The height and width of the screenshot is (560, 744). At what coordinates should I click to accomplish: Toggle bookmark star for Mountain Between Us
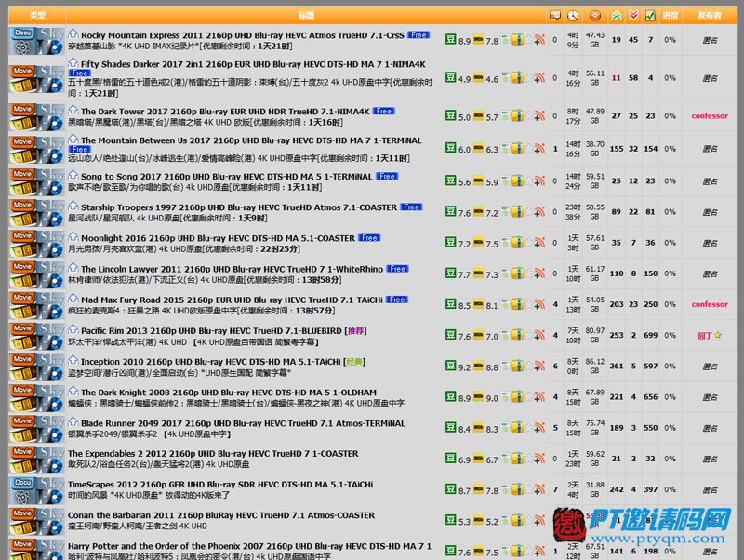pyautogui.click(x=528, y=149)
